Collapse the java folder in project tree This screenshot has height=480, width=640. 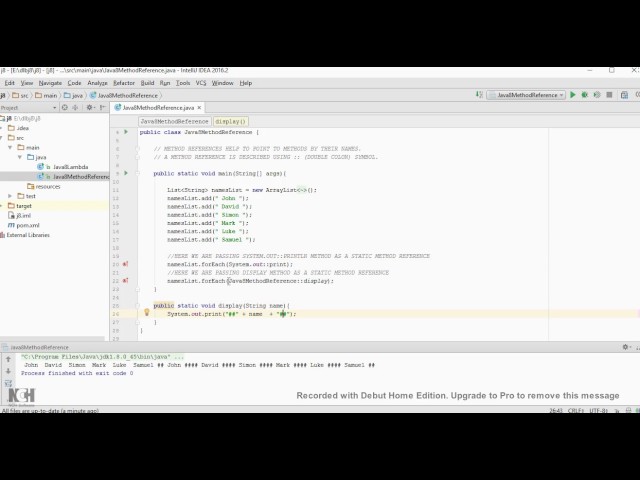[x=20, y=157]
